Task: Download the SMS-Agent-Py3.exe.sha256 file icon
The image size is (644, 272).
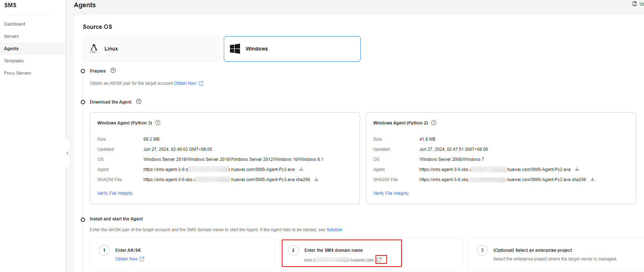Action: (x=316, y=179)
